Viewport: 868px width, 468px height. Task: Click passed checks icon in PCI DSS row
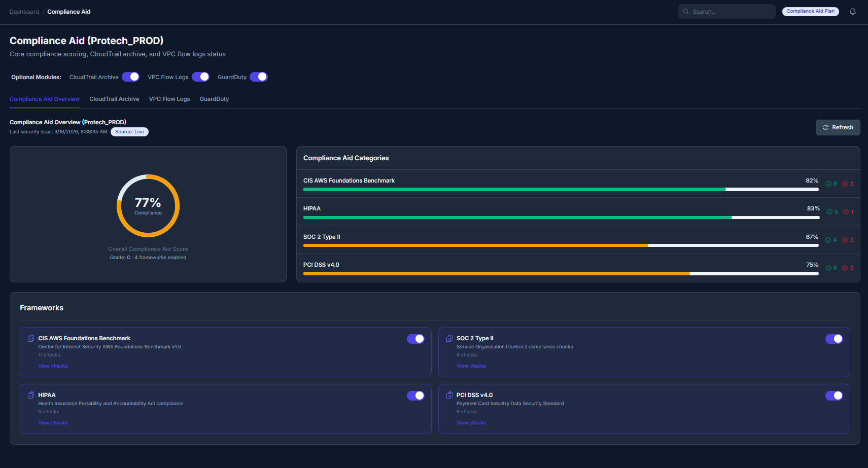[x=828, y=268]
